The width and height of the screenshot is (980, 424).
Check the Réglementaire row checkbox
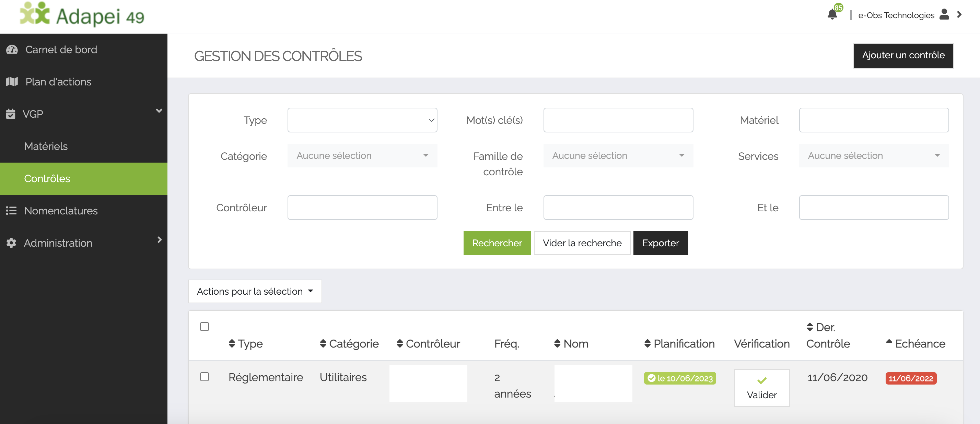click(x=205, y=376)
